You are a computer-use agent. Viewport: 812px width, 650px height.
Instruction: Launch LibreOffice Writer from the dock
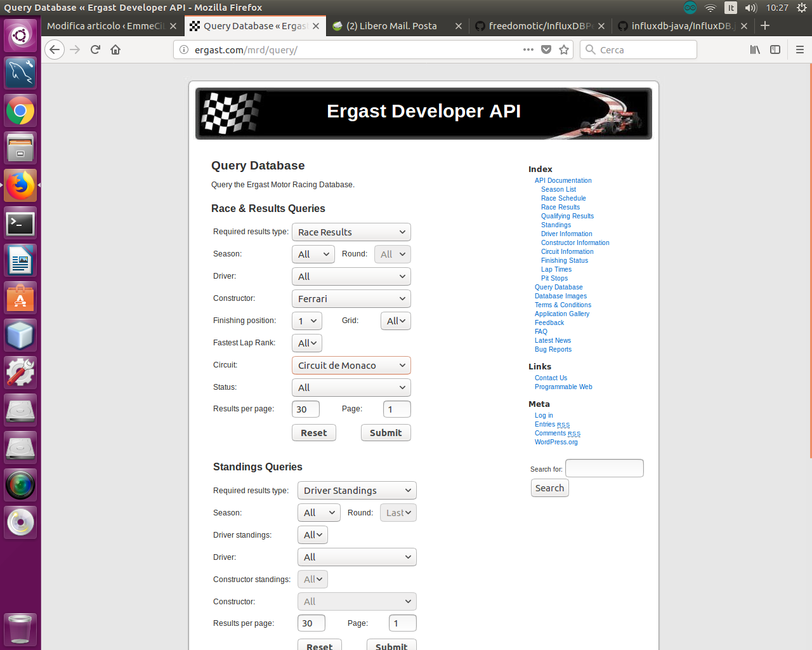(x=20, y=261)
